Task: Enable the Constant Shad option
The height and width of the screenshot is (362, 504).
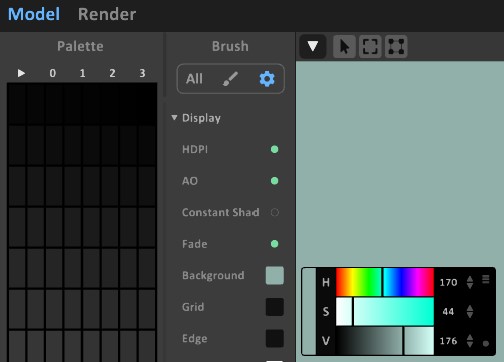Action: (x=275, y=212)
